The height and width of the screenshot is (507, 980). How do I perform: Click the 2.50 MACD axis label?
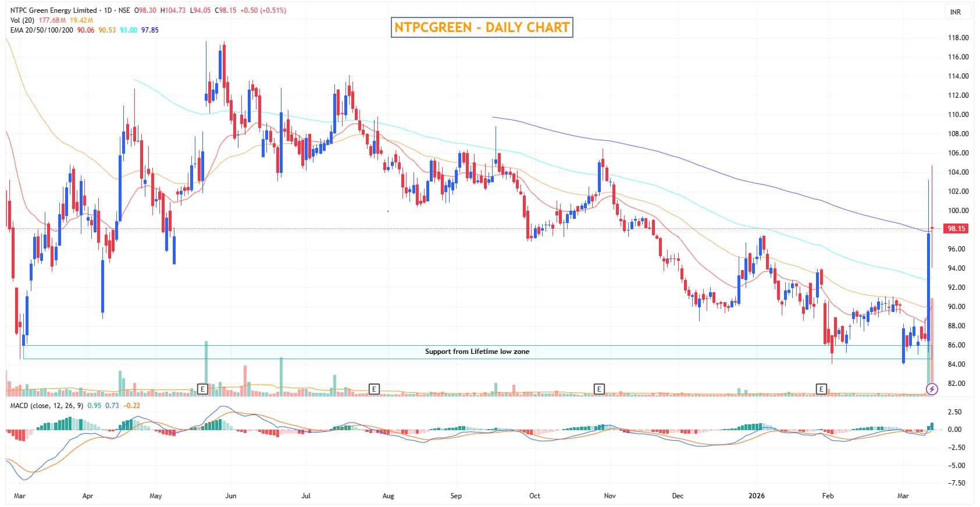(x=954, y=412)
